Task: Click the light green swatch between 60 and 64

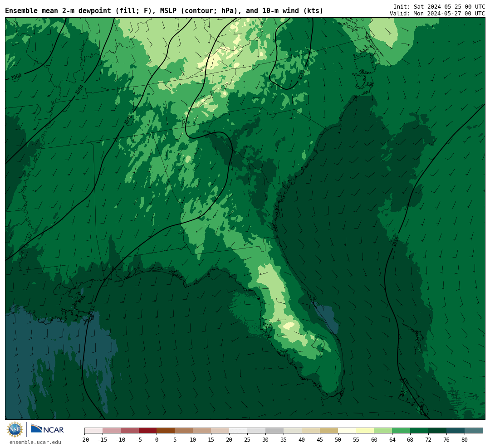Action: [383, 431]
